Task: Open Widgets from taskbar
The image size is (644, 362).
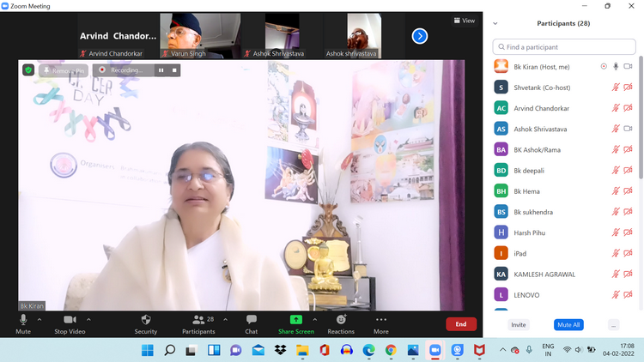Action: [214, 350]
